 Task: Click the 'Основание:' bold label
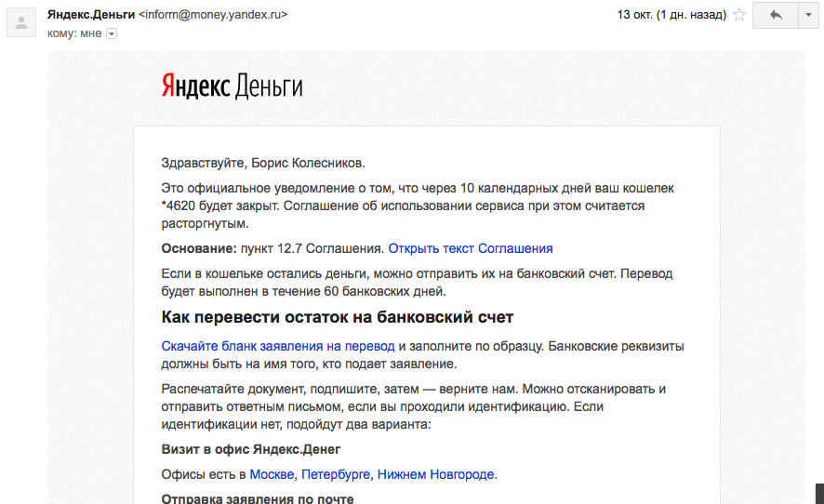coord(199,248)
